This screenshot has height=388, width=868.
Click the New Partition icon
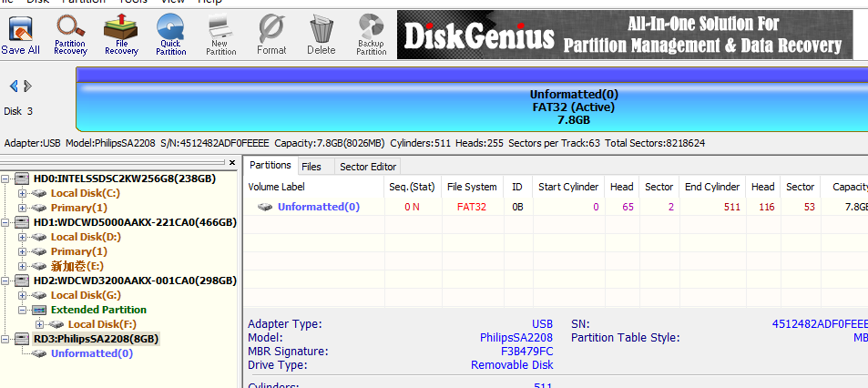[x=220, y=35]
